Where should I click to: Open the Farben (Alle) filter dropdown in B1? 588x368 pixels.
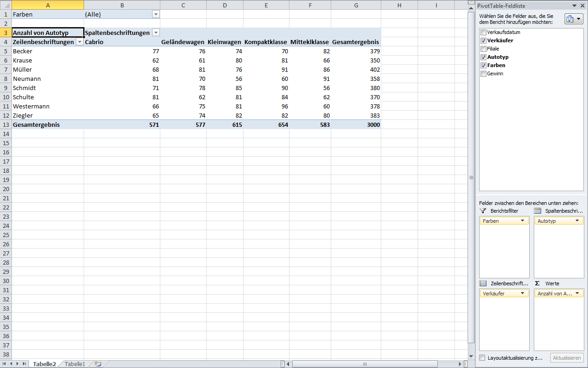[156, 14]
